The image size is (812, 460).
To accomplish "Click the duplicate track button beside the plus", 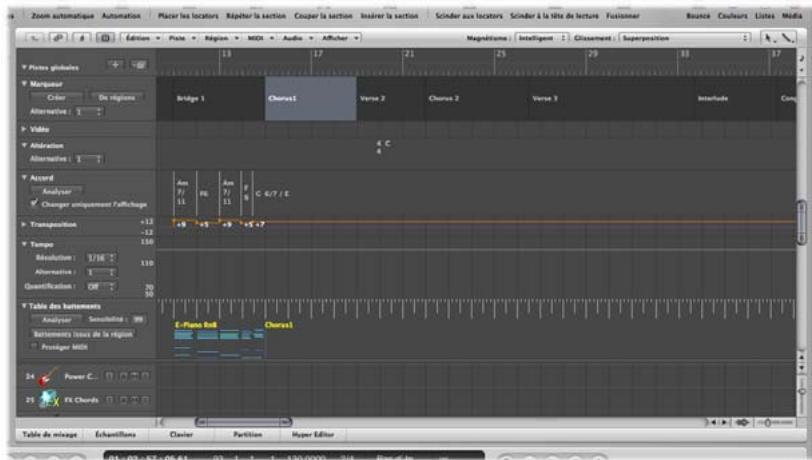I will click(138, 65).
